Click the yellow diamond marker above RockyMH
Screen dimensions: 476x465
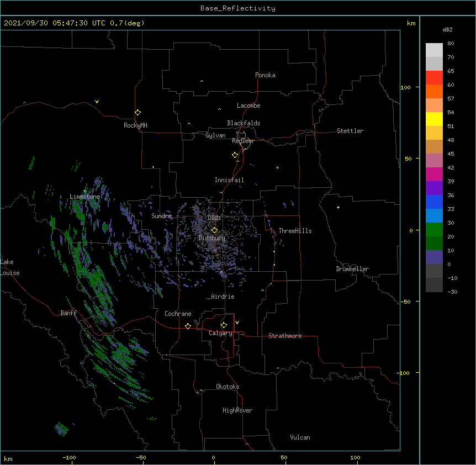tap(138, 113)
